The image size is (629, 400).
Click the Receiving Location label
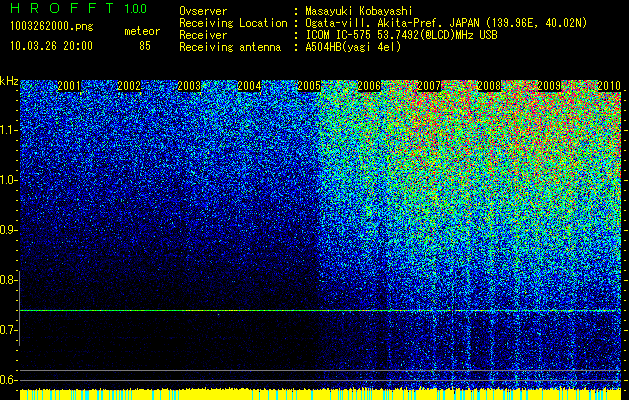click(x=233, y=23)
